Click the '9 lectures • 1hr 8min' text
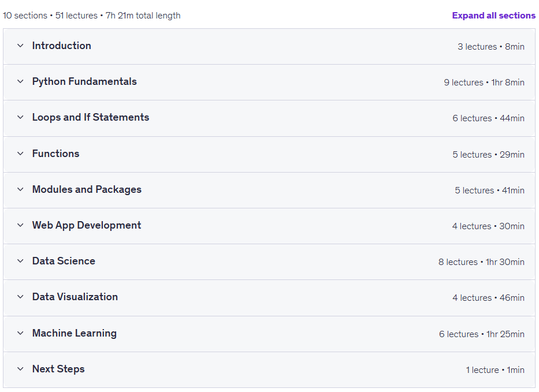 click(484, 83)
